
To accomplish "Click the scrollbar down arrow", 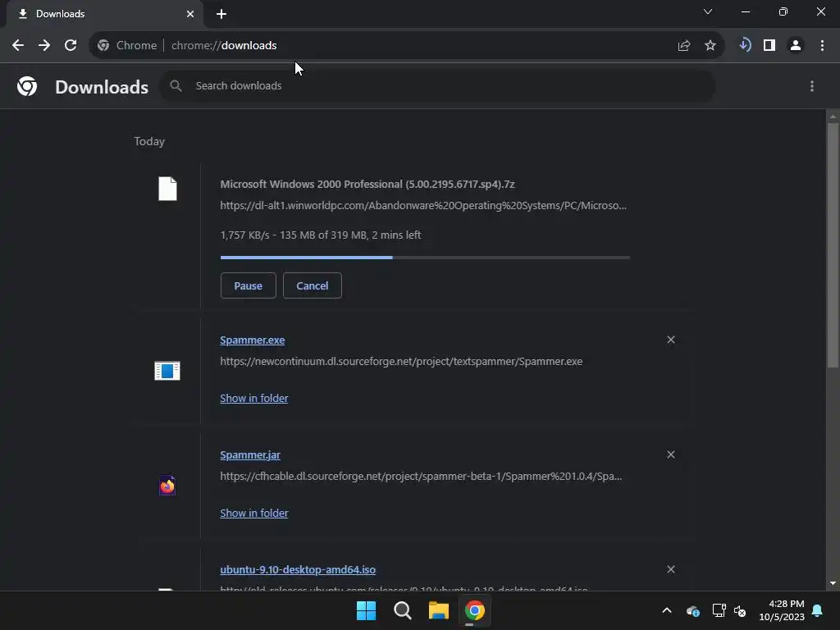I will click(x=833, y=583).
